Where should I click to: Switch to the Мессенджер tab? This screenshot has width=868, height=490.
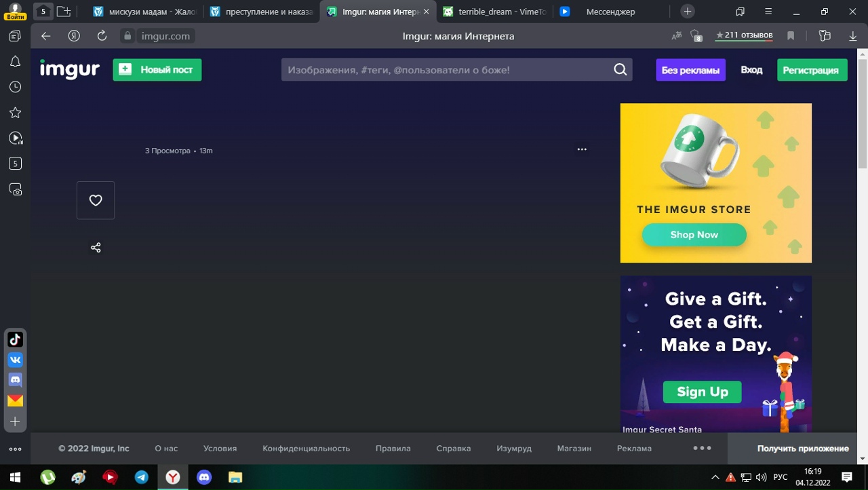pyautogui.click(x=610, y=12)
